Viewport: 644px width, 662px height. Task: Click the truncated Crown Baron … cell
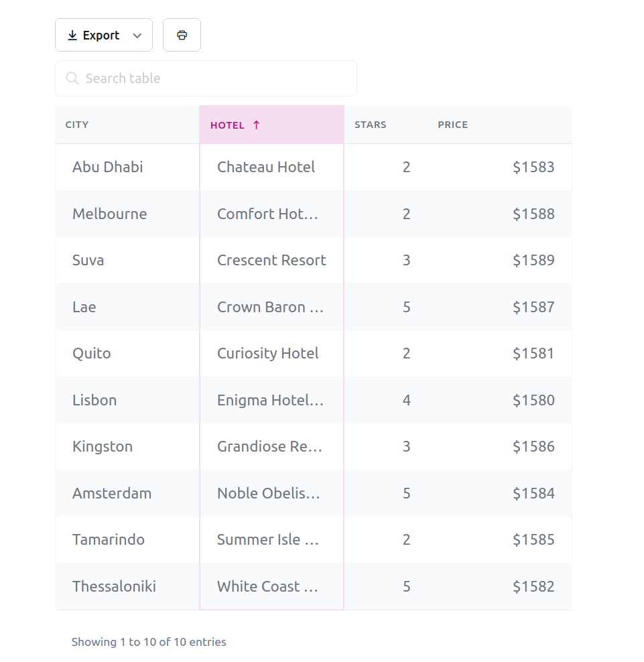click(271, 307)
